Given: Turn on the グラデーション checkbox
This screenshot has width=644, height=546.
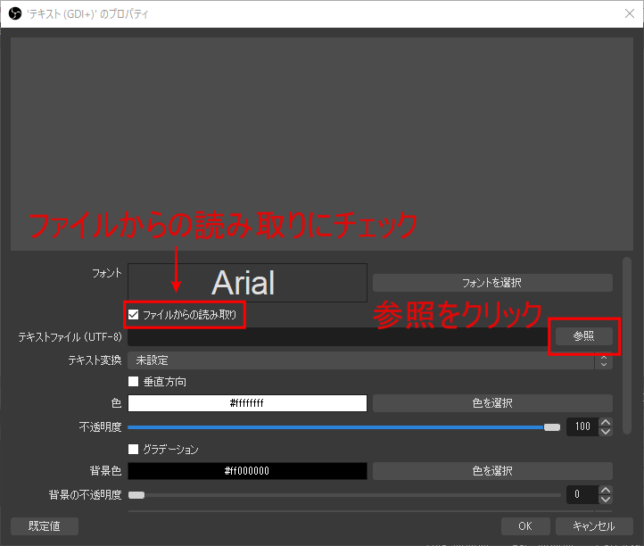Looking at the screenshot, I should coord(133,449).
